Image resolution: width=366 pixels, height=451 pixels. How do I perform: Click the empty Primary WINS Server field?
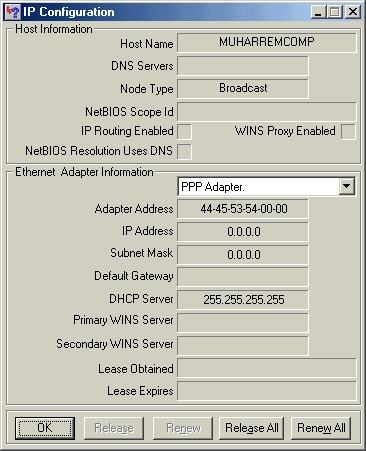[x=243, y=322]
